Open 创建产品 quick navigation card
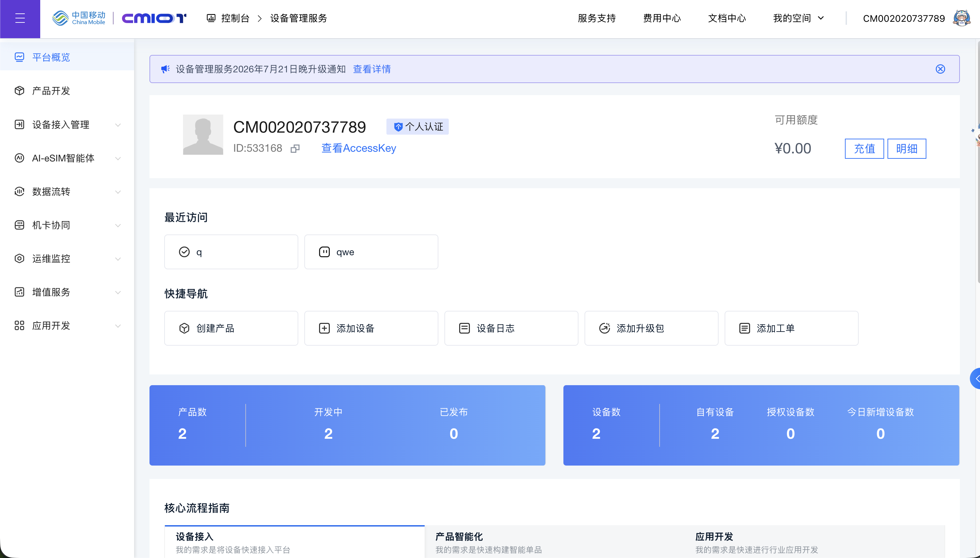The width and height of the screenshot is (980, 558). click(x=231, y=328)
